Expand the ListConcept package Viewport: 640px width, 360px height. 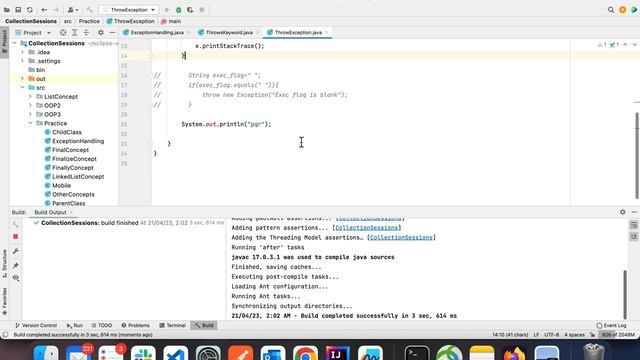[30, 97]
